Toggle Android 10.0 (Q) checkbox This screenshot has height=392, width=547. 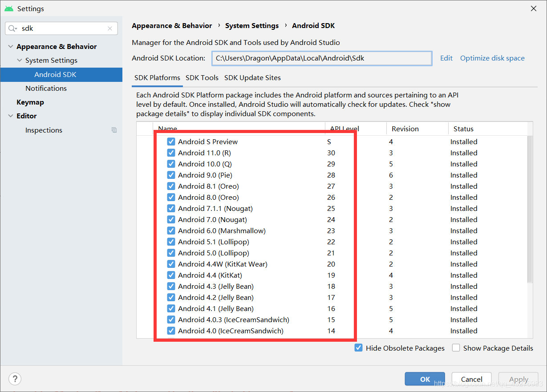pyautogui.click(x=171, y=164)
